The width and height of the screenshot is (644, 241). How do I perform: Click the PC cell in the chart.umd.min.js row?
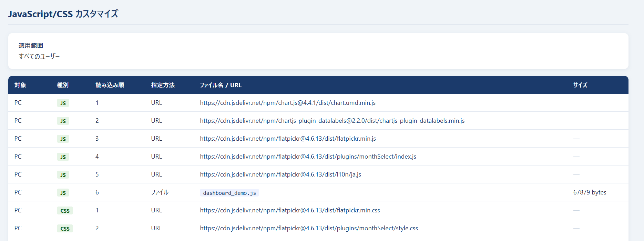18,103
